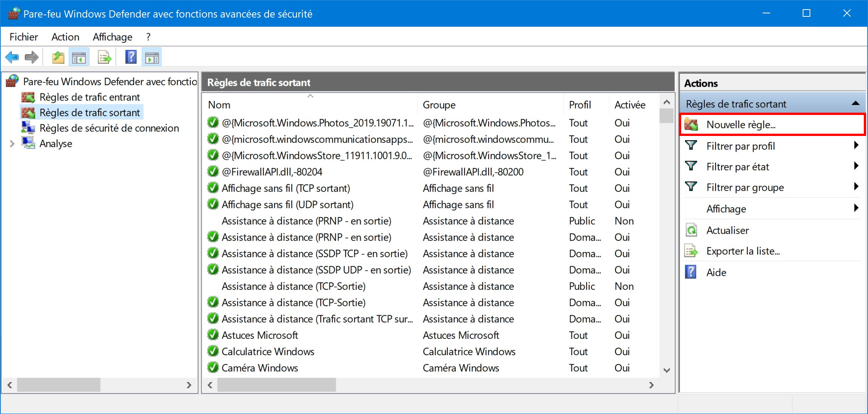Click the rules list horizontal scrollbar right arrow
The width and height of the screenshot is (868, 414).
[651, 385]
